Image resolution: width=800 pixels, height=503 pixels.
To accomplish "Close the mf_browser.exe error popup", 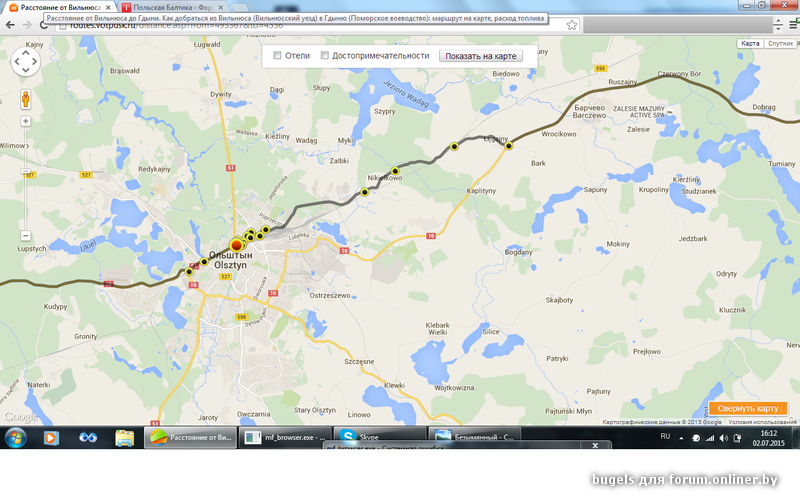I will 595,445.
